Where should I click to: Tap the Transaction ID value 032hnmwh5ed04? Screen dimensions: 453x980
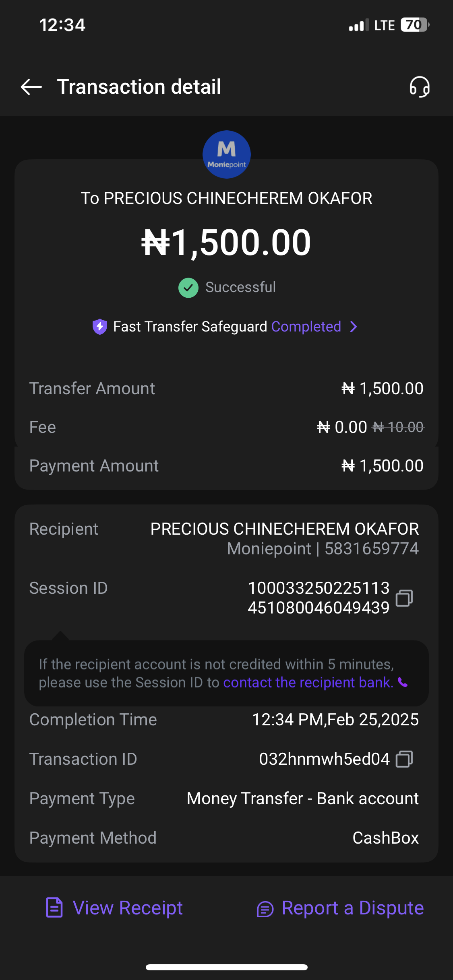[324, 759]
